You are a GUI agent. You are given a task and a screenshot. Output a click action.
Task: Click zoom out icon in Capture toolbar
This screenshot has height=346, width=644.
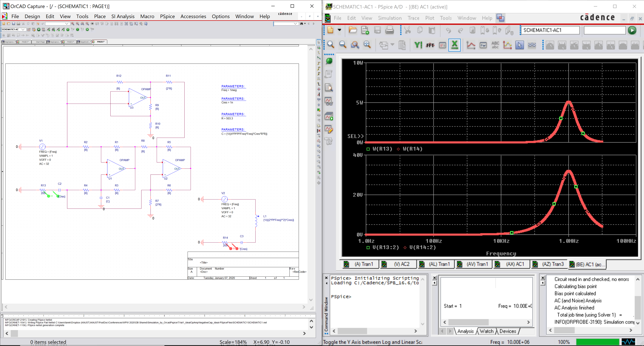point(77,24)
